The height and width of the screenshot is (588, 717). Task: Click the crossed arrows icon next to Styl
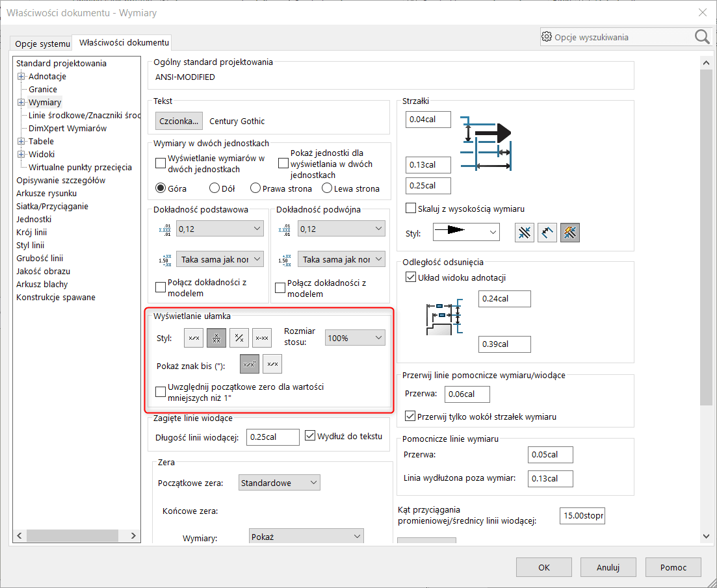click(x=524, y=232)
